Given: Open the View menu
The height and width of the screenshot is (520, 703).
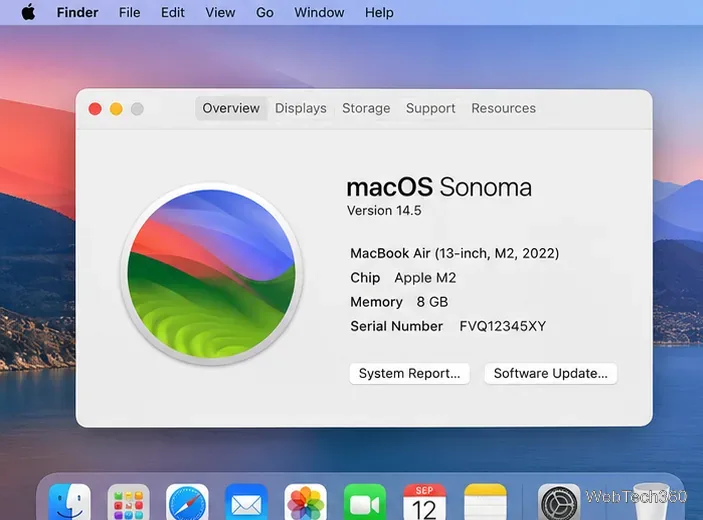Looking at the screenshot, I should (220, 13).
